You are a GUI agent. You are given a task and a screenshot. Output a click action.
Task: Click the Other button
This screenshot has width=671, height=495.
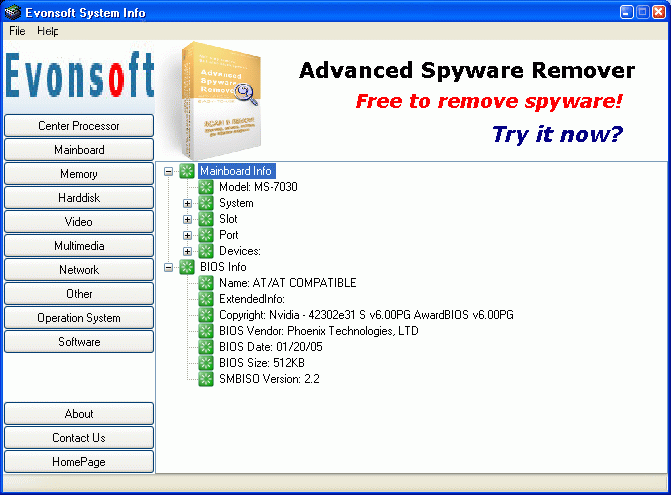tap(79, 293)
